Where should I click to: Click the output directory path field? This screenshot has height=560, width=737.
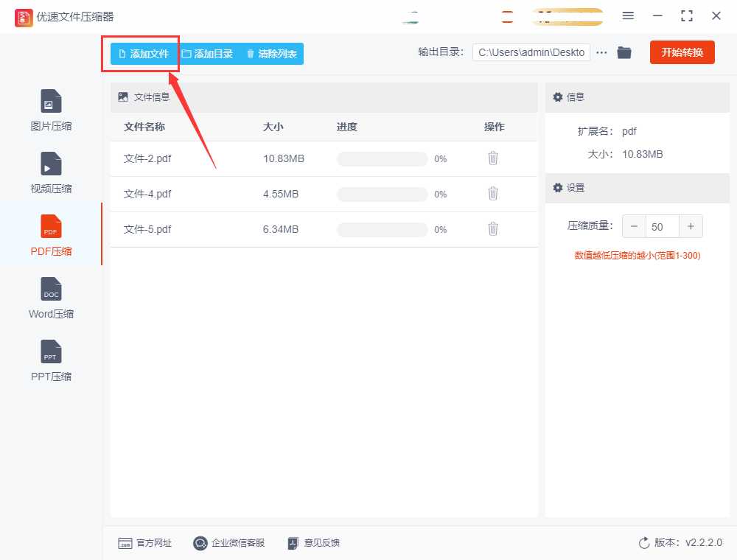tap(531, 52)
